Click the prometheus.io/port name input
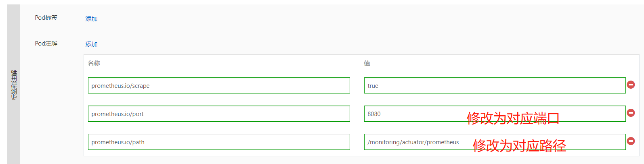 point(219,114)
